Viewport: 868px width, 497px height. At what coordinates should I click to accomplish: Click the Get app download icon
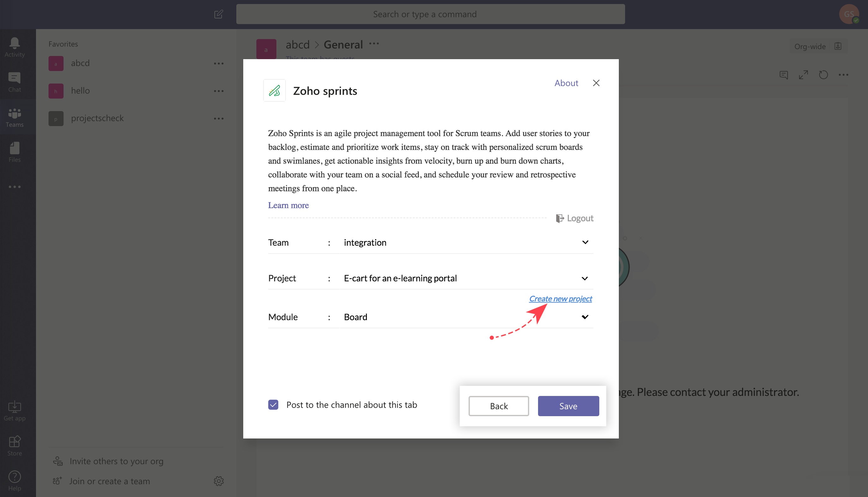pyautogui.click(x=14, y=407)
